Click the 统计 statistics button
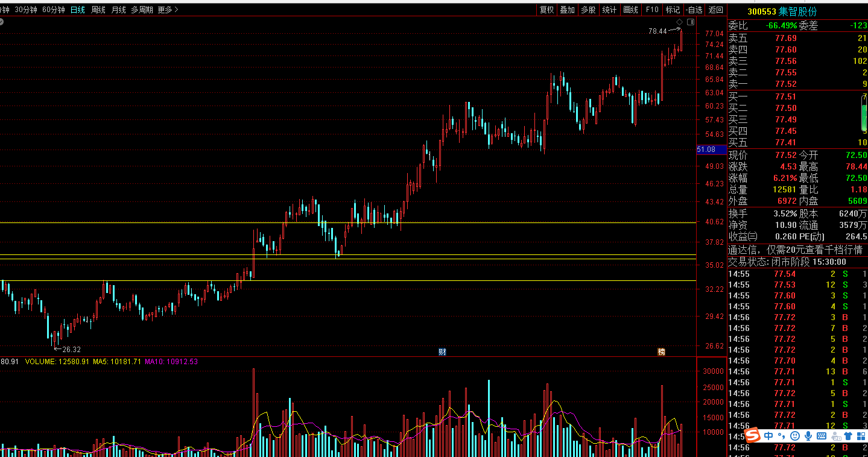Image resolution: width=868 pixels, height=457 pixels. (x=609, y=10)
